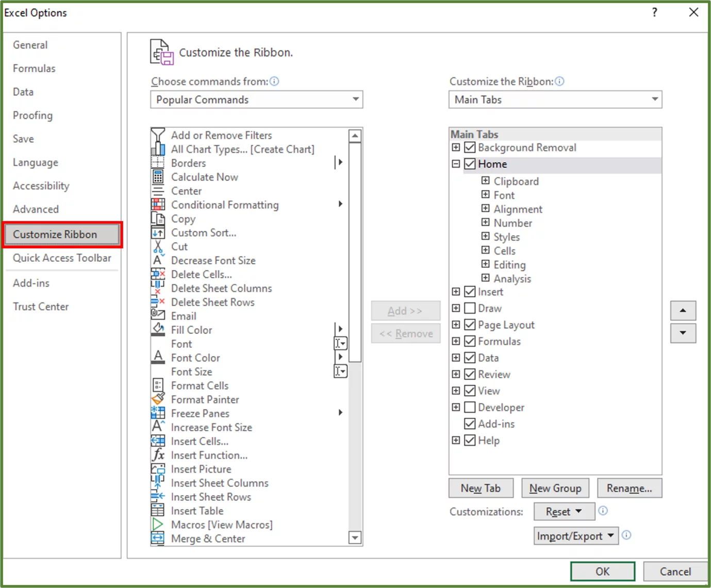Viewport: 711px width, 588px height.
Task: Click the Freeze Panes command icon
Action: tap(158, 413)
